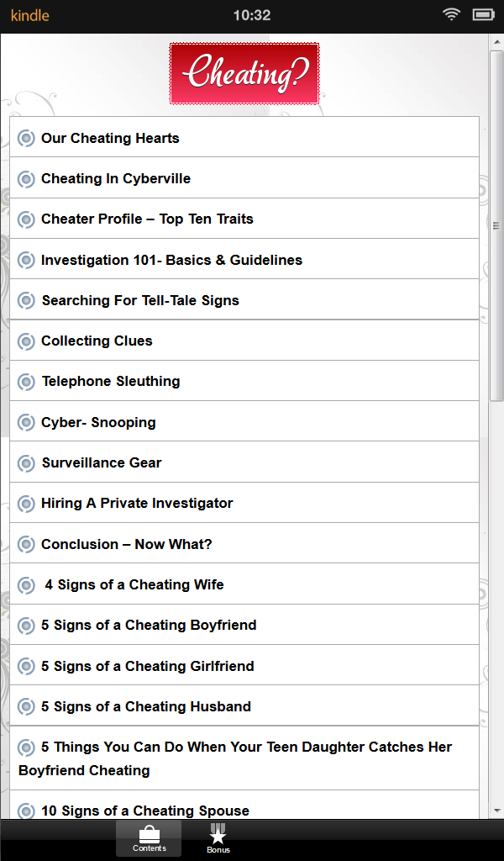Screen dimensions: 504x861
Task: Go to Telephone Sleuthing chapter
Action: pyautogui.click(x=111, y=381)
